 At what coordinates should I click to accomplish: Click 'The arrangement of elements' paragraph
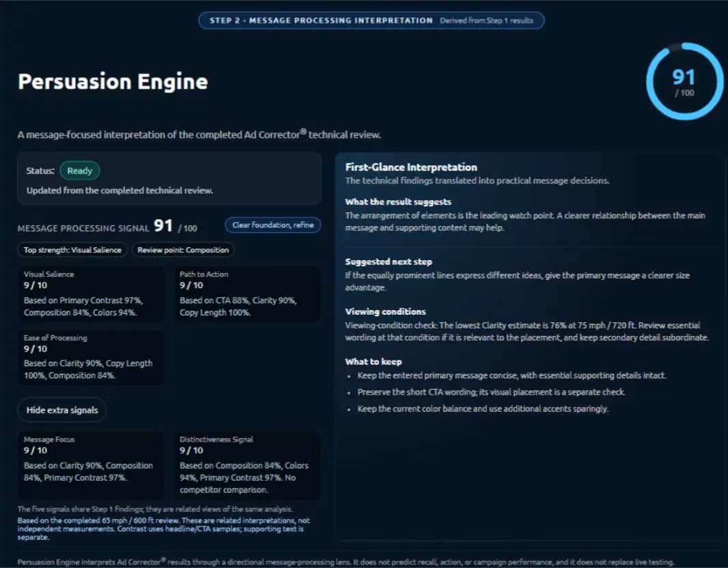click(x=524, y=221)
